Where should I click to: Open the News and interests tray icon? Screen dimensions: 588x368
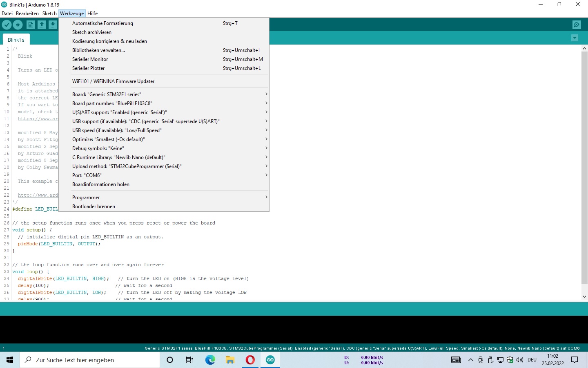[456, 360]
